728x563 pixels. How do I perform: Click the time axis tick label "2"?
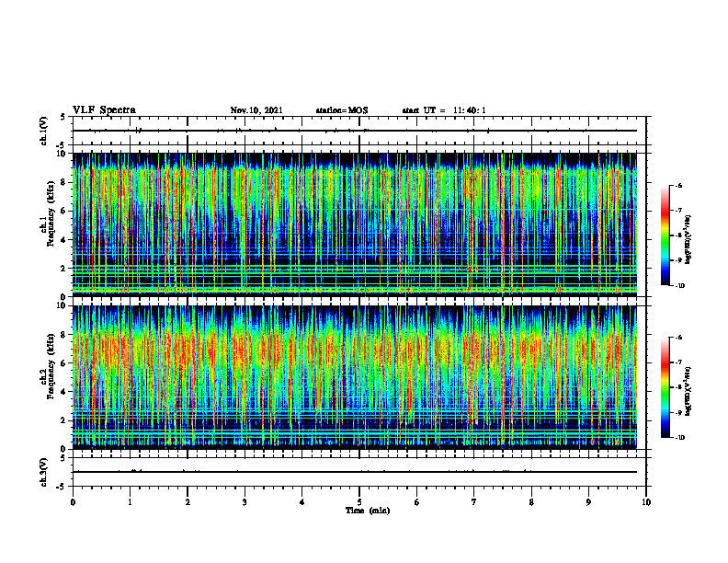[x=188, y=502]
